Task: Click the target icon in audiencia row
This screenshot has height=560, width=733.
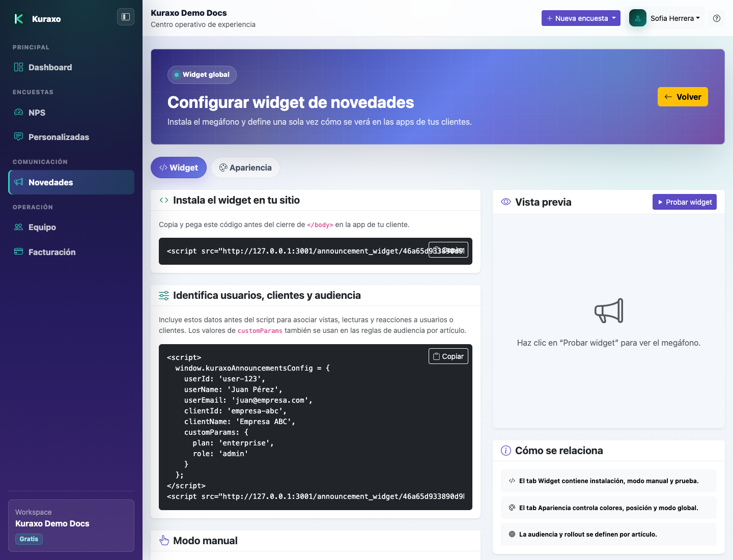Action: click(512, 534)
